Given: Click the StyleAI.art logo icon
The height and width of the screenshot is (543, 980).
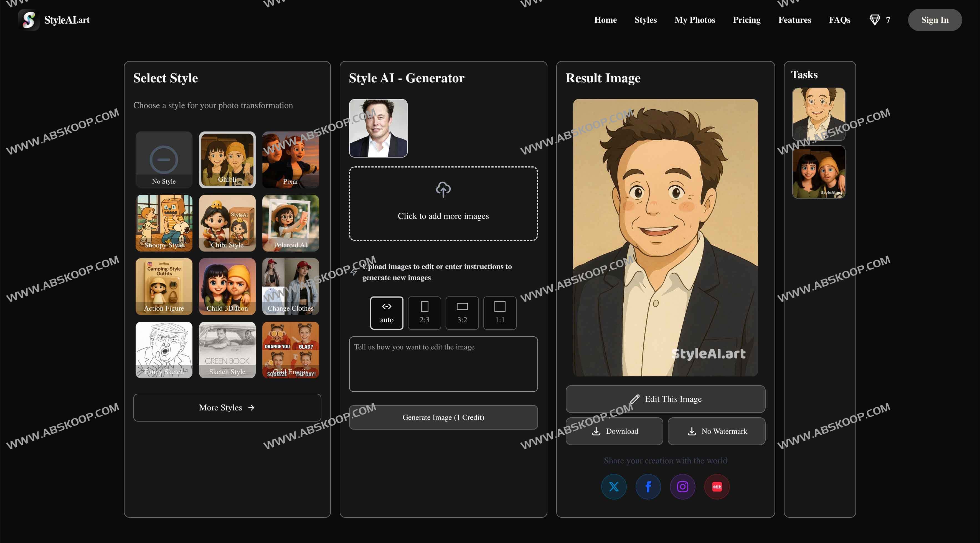Looking at the screenshot, I should pyautogui.click(x=29, y=20).
